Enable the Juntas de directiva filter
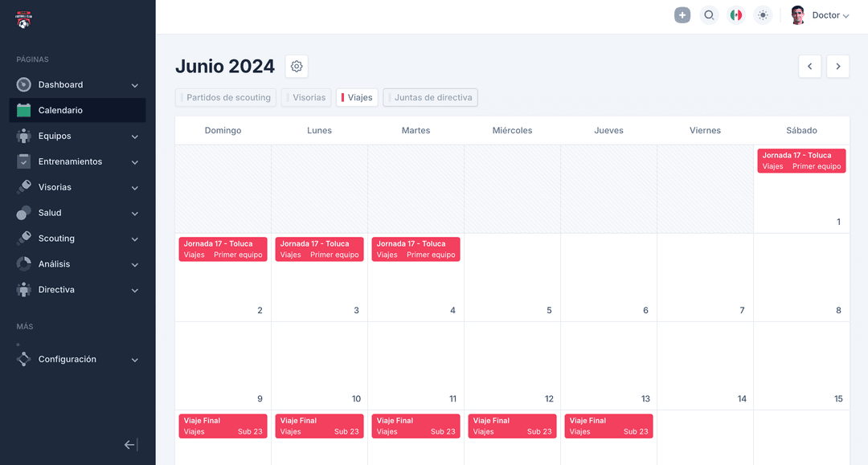The image size is (868, 465). [430, 97]
